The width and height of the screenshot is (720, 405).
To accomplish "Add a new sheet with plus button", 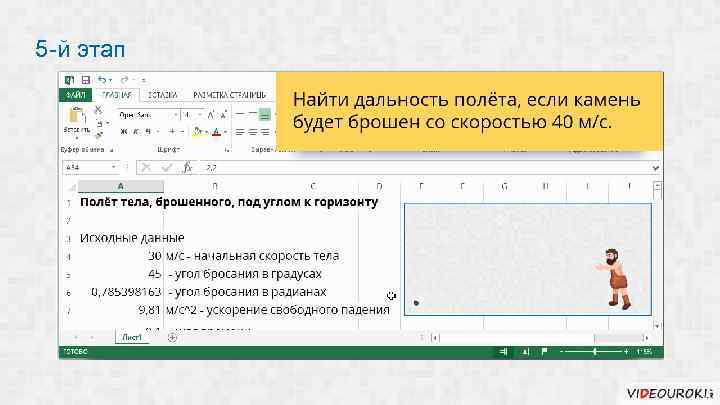I will (x=172, y=338).
